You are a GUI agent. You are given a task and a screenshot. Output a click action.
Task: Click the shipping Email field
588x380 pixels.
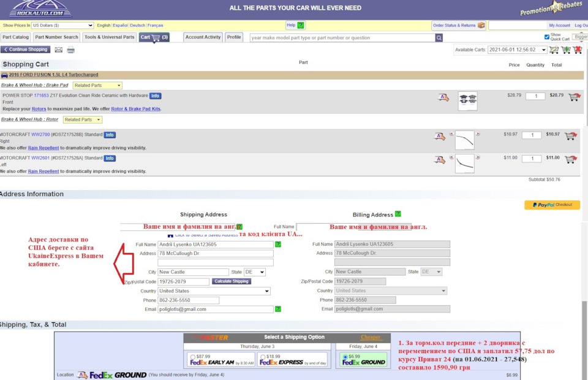216,309
